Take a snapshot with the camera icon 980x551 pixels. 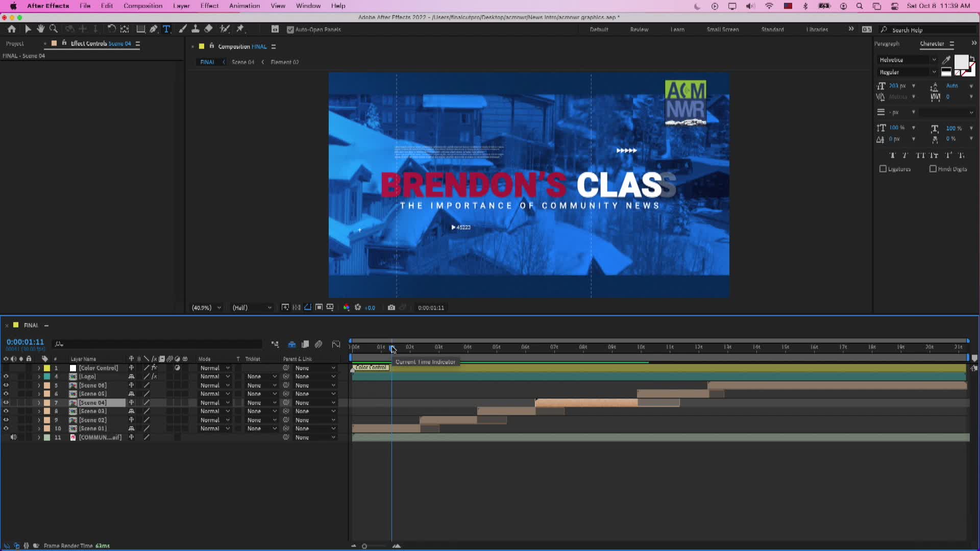[391, 308]
